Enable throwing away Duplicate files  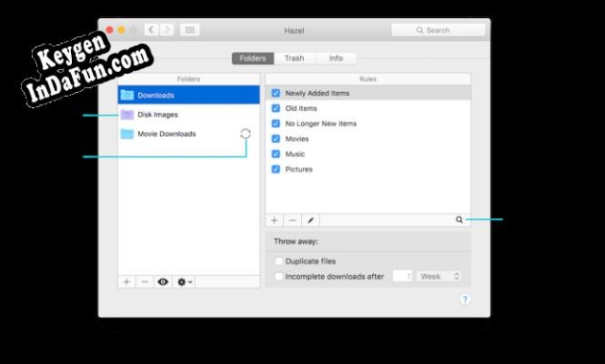coord(278,262)
